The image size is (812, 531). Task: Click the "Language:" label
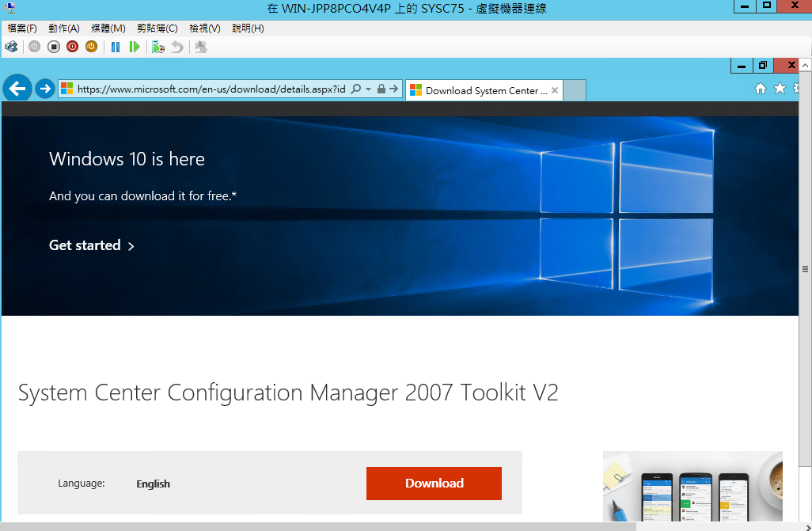[82, 484]
